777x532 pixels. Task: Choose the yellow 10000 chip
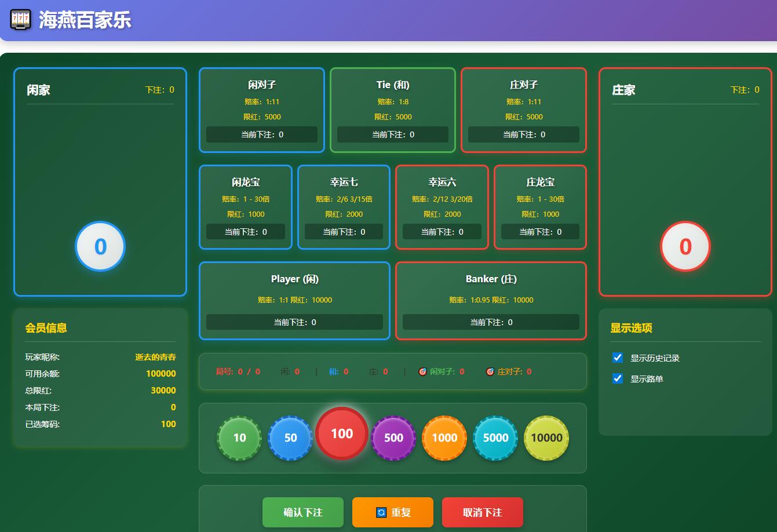coord(546,438)
